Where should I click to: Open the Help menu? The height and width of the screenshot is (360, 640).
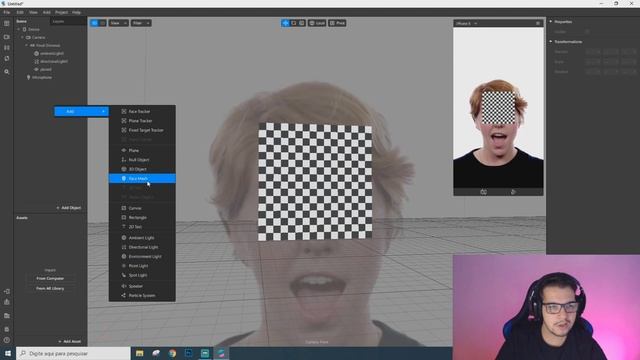point(76,12)
